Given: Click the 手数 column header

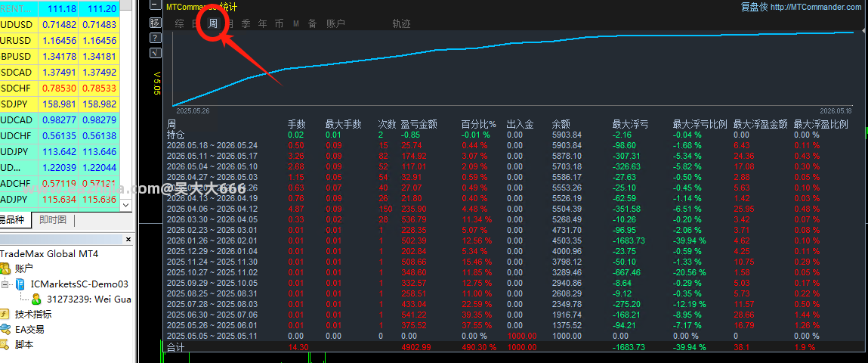Looking at the screenshot, I should [296, 124].
